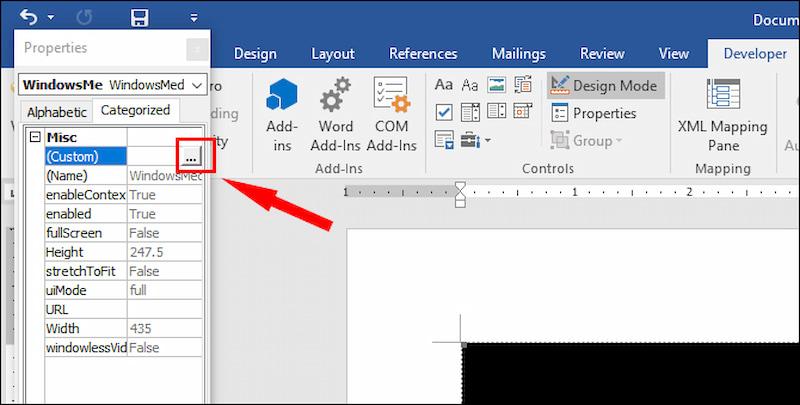
Task: Select the windowlessVideo property label
Action: (85, 347)
